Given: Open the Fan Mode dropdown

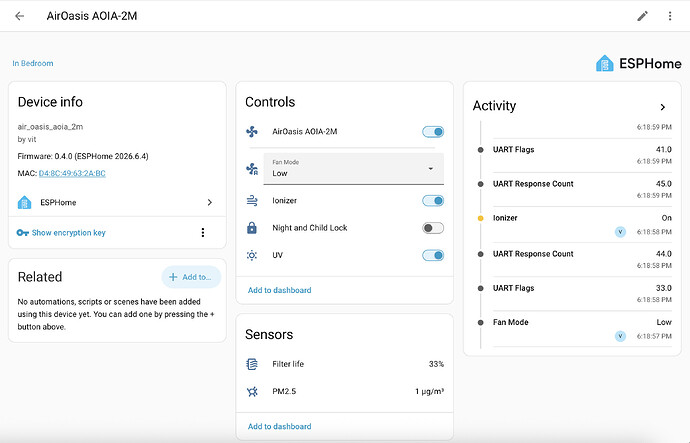Looking at the screenshot, I should (x=353, y=169).
